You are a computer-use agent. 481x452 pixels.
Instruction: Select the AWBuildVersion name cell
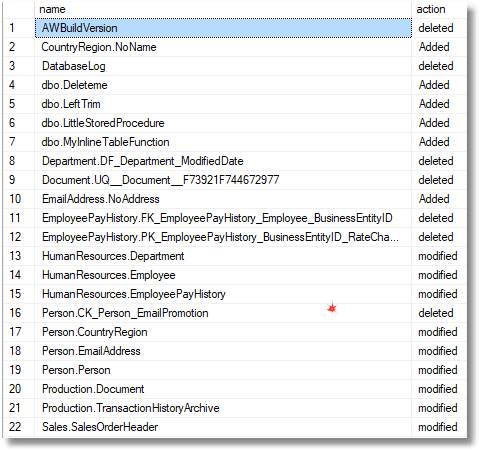(x=223, y=28)
